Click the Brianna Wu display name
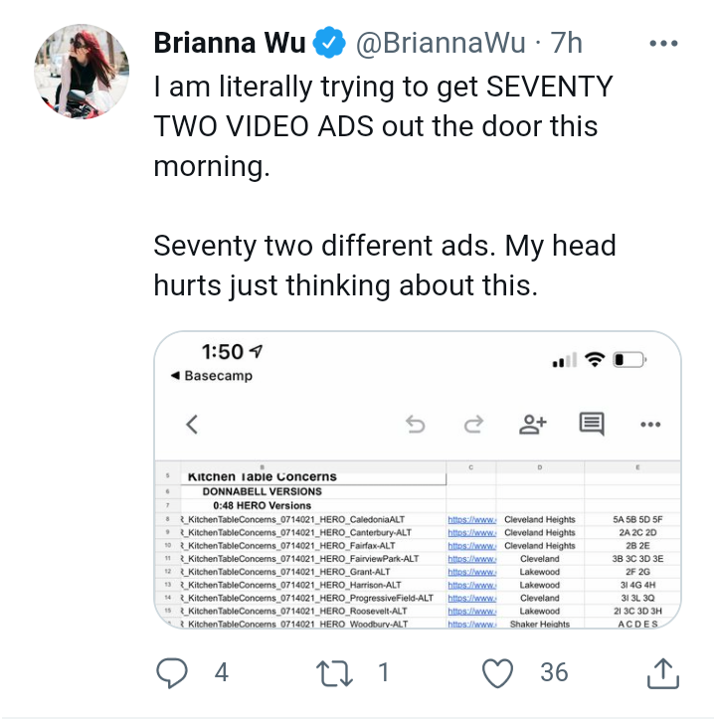The image size is (716, 728). click(230, 43)
